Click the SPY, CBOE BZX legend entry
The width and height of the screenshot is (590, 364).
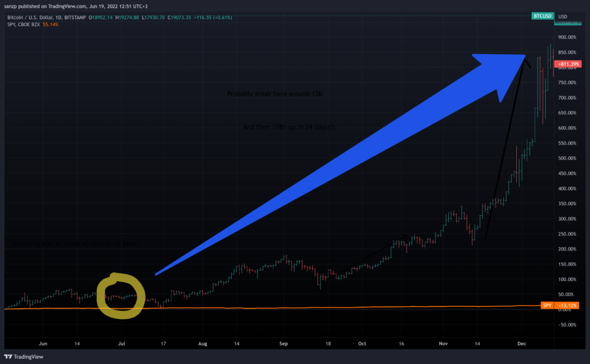click(x=23, y=24)
